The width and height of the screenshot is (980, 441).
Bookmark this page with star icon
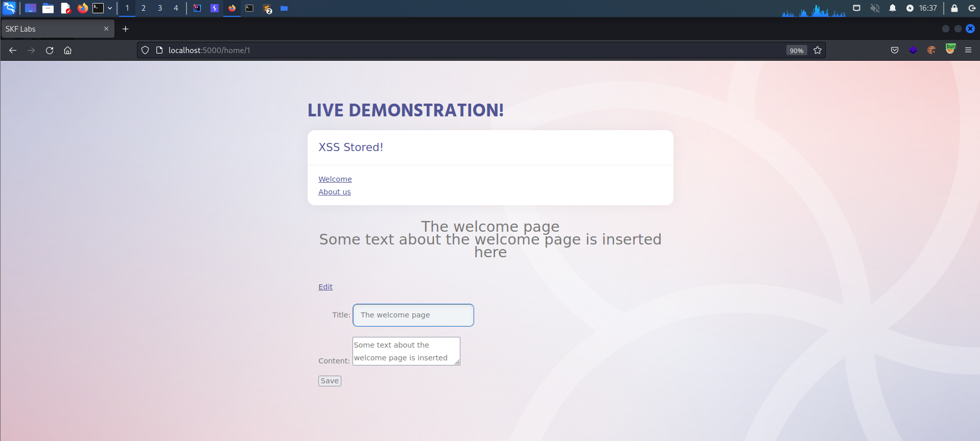(818, 50)
